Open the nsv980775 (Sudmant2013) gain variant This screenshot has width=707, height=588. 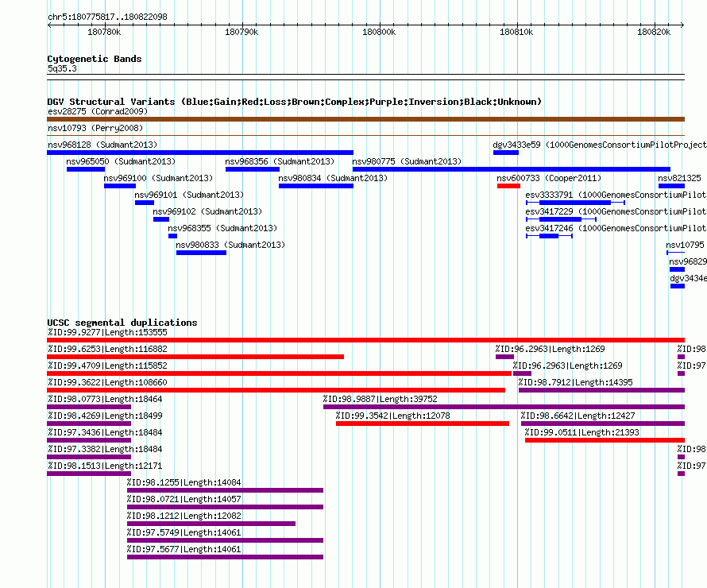click(408, 161)
